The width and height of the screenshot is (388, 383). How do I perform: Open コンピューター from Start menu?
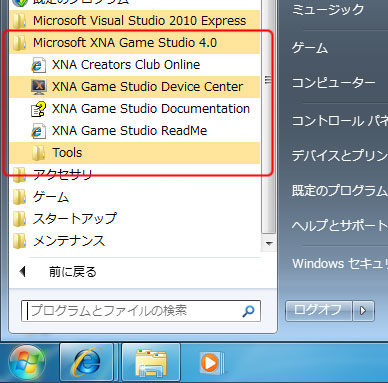coord(333,83)
